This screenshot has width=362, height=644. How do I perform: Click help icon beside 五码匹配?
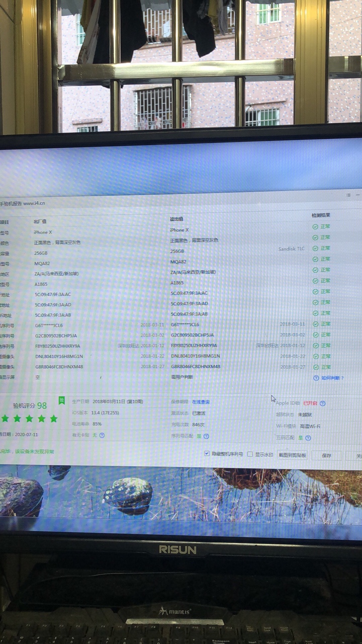(x=308, y=438)
